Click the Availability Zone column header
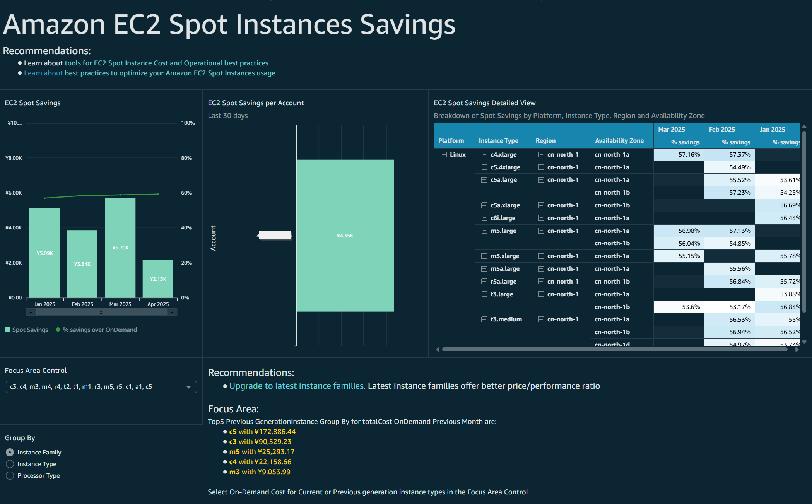The height and width of the screenshot is (504, 812). (x=619, y=141)
